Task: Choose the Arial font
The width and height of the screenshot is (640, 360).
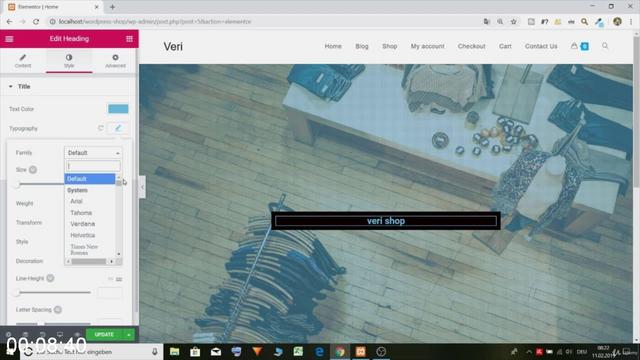Action: (x=76, y=201)
